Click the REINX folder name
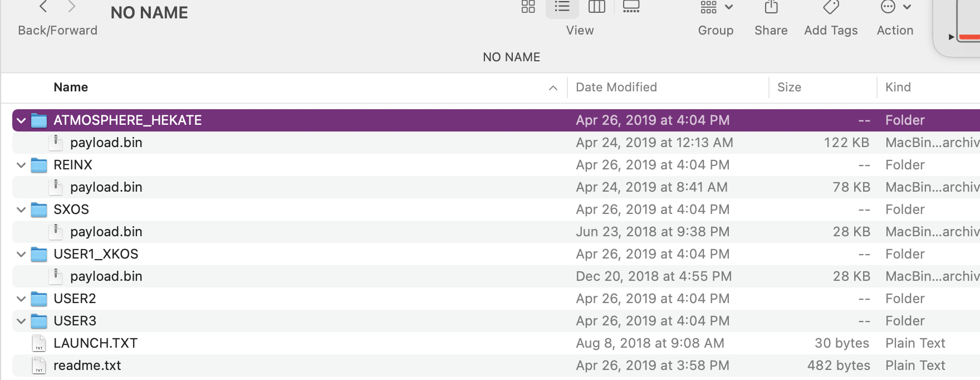 click(x=73, y=165)
